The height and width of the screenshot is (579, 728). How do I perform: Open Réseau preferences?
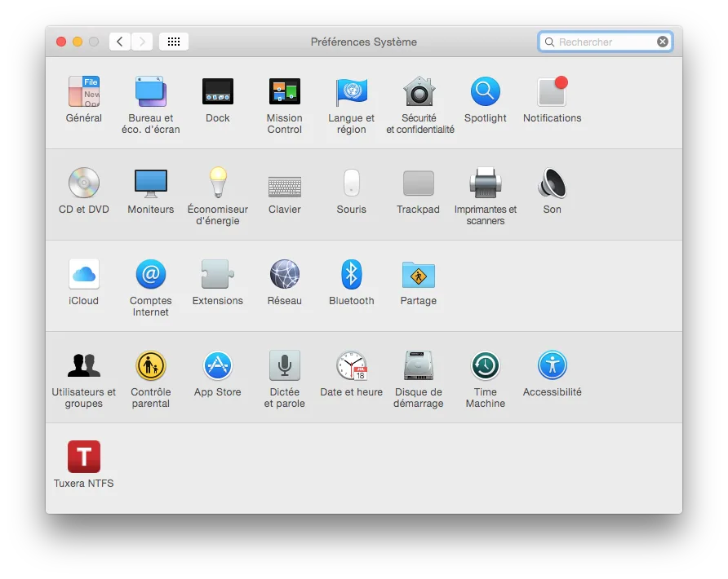(284, 274)
